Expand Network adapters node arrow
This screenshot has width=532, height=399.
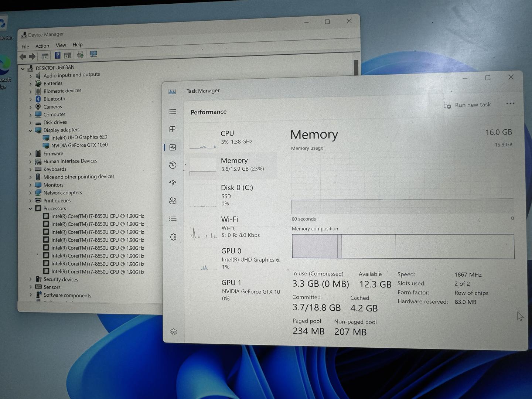(30, 193)
